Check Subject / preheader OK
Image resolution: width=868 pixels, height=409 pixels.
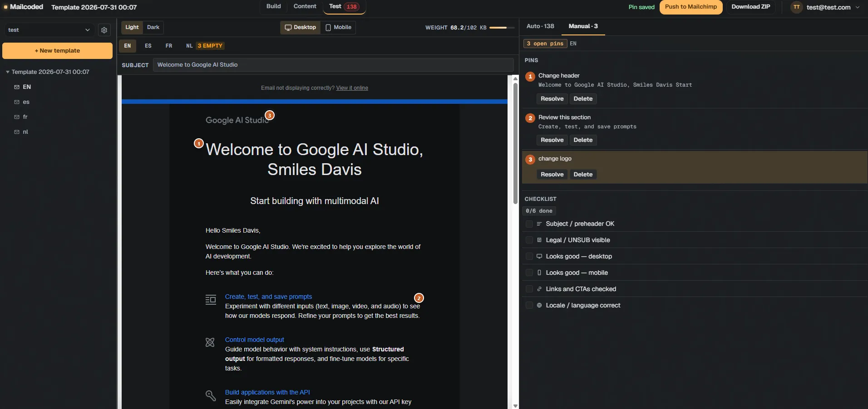(529, 224)
